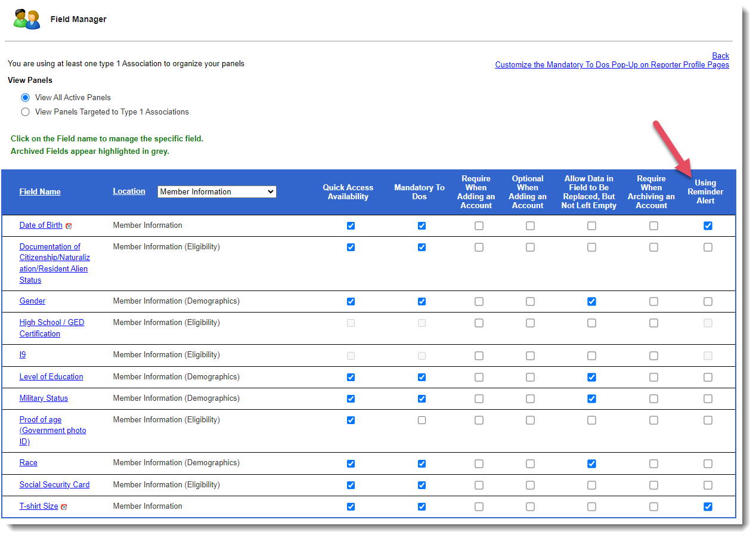The width and height of the screenshot is (756, 538).
Task: Check Require When Adding Account for I9 row
Action: (479, 356)
